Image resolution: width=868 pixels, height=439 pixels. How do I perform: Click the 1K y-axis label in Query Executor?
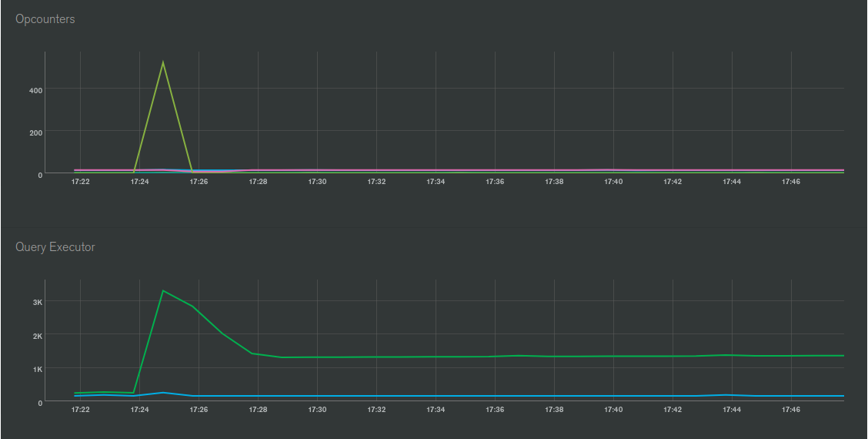point(37,369)
